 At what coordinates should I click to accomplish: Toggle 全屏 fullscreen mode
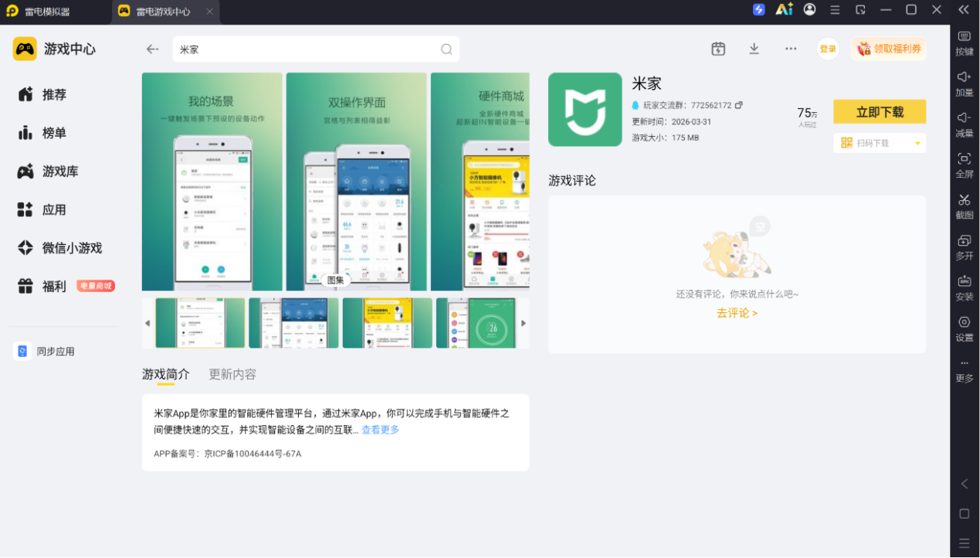(x=965, y=166)
